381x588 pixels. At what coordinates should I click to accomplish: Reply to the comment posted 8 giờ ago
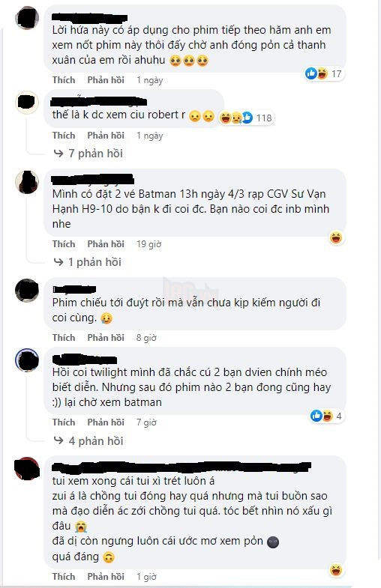click(x=106, y=338)
